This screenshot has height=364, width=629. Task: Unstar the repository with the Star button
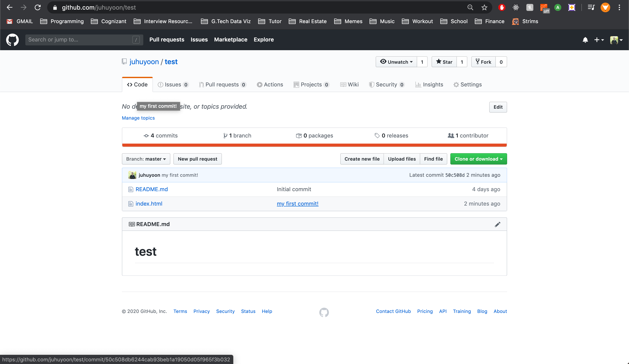coord(444,62)
